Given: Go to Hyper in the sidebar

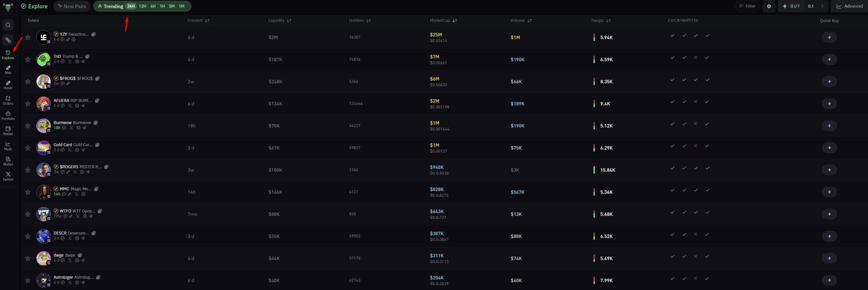Looking at the screenshot, I should 8,85.
